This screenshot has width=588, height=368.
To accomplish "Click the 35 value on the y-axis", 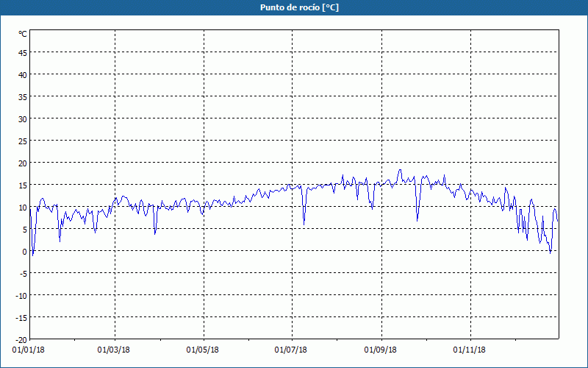I will [23, 97].
